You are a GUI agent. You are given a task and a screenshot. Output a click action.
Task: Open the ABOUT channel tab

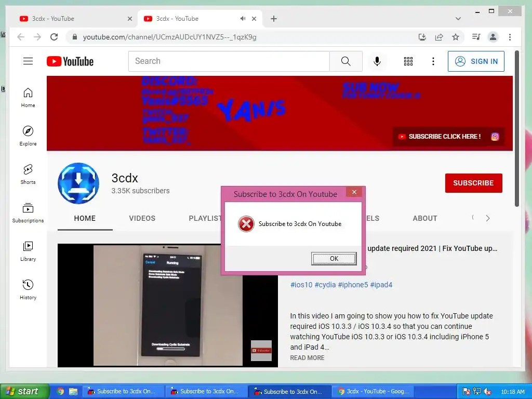(x=425, y=219)
